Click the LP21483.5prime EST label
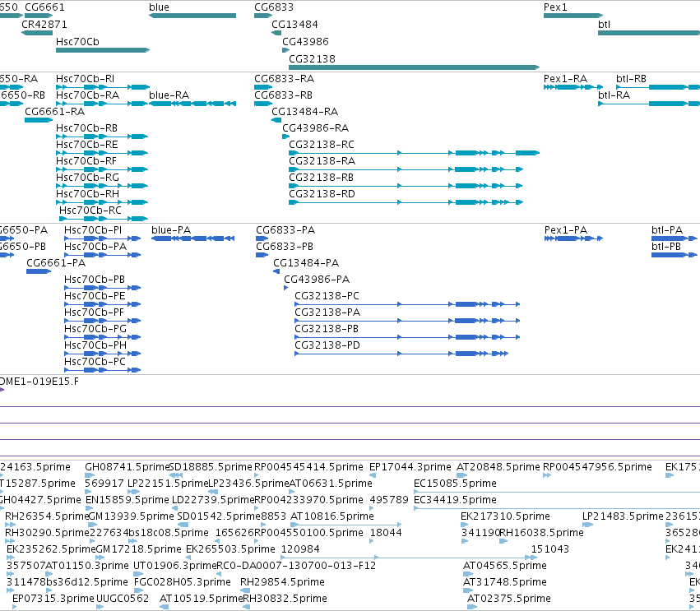The width and height of the screenshot is (700, 611). pos(623,516)
